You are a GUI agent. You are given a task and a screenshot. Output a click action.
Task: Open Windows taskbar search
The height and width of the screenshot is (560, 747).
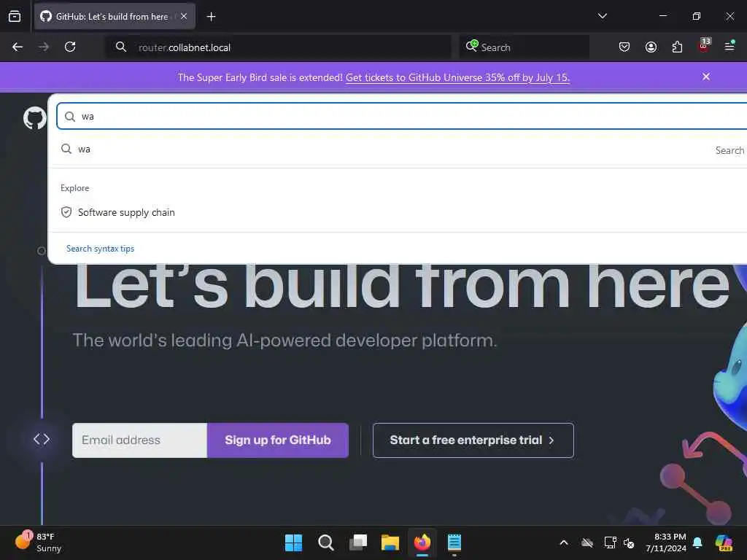pos(326,542)
